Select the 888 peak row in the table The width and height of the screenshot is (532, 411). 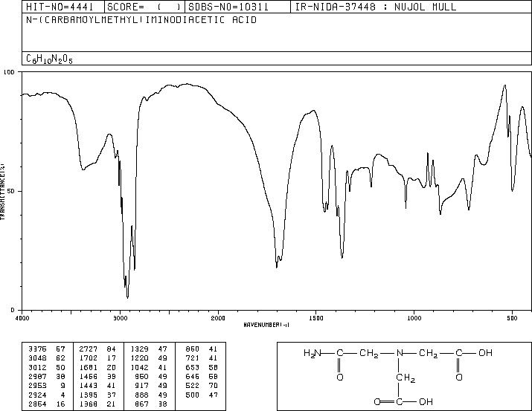150,395
